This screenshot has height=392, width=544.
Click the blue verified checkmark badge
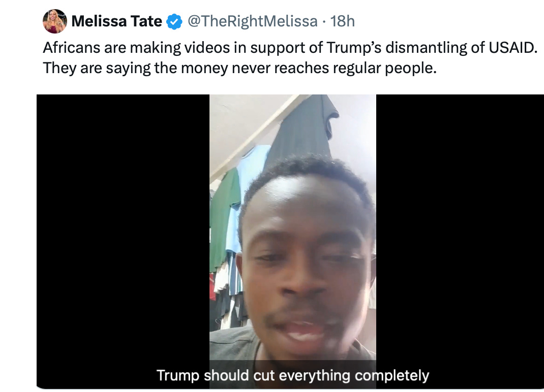point(174,21)
